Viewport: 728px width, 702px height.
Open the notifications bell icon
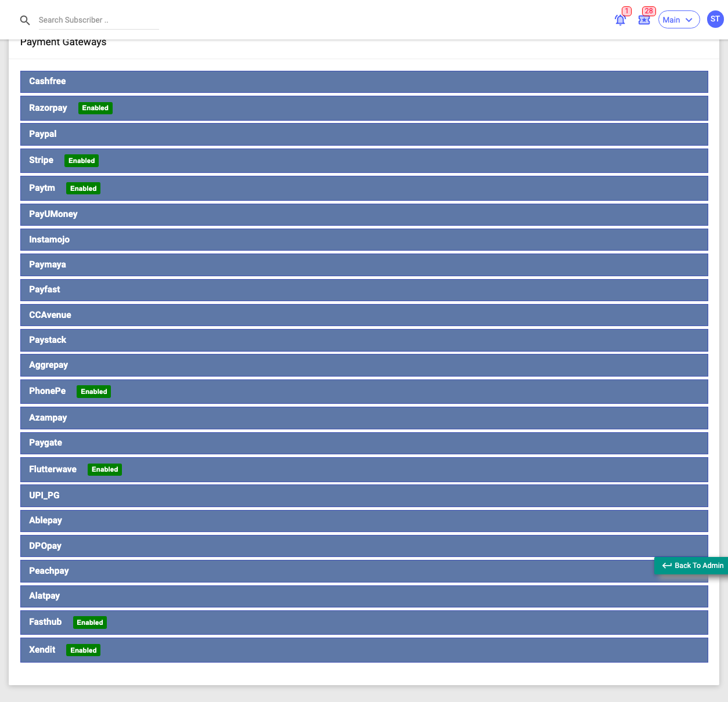coord(620,20)
